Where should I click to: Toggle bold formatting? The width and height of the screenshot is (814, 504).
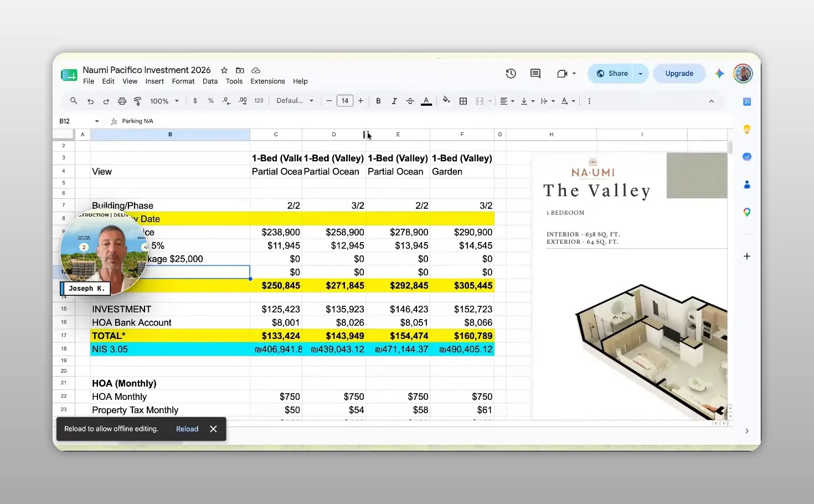(x=378, y=101)
